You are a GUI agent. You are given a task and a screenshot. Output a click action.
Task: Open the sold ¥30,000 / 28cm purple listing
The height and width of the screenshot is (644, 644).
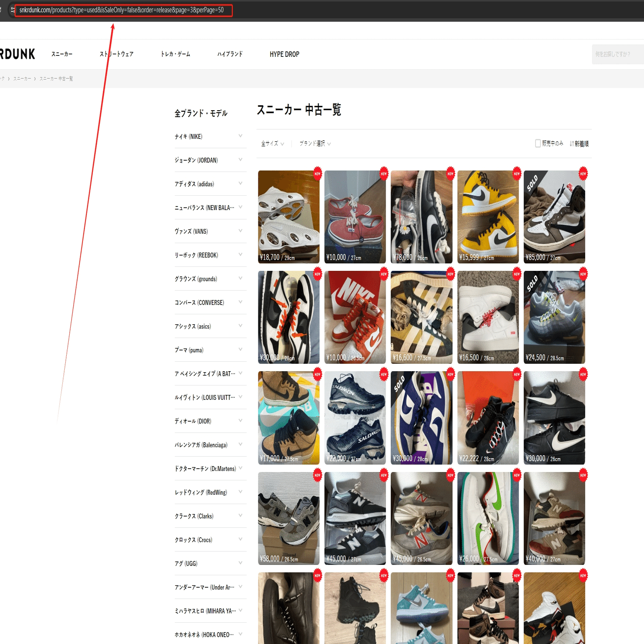coord(422,418)
